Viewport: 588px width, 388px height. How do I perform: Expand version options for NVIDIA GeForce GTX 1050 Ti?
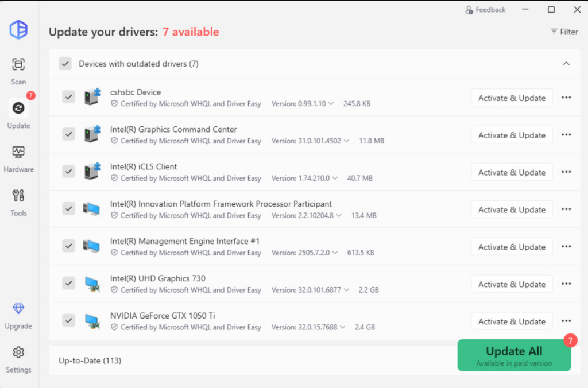tap(342, 327)
